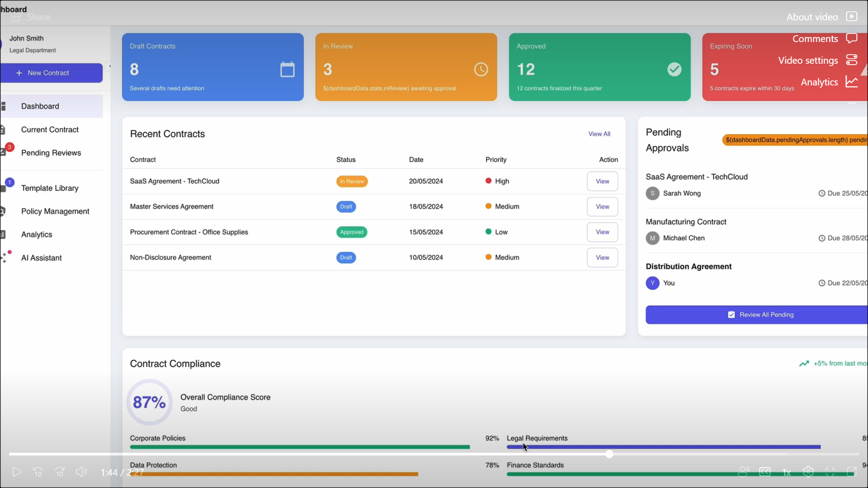
Task: Mute the video volume
Action: pyautogui.click(x=81, y=472)
